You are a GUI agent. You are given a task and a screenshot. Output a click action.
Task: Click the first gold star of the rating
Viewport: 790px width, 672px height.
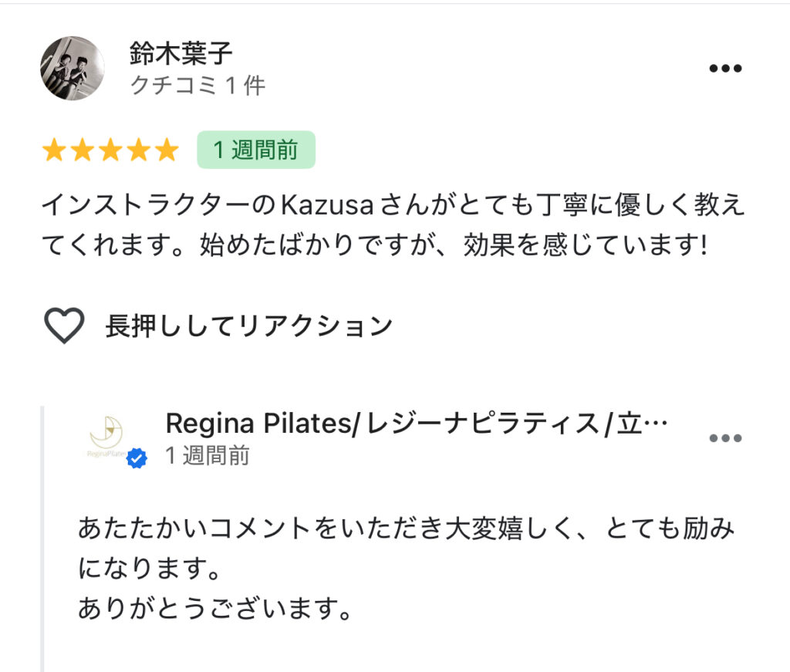[54, 150]
